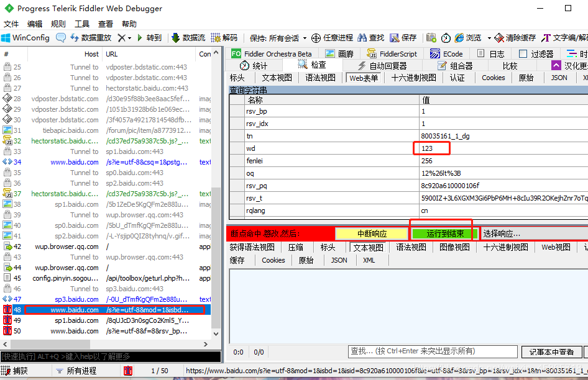
Task: Open the Browse dropdown arrow
Action: click(489, 38)
